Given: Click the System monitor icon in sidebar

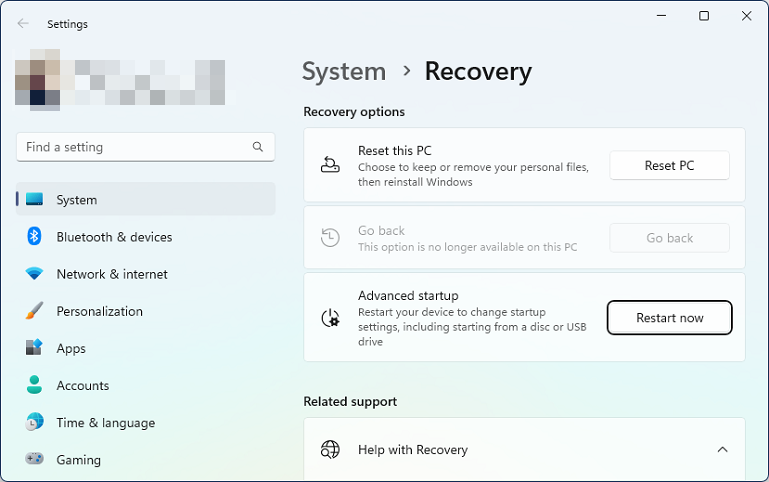Looking at the screenshot, I should click(34, 199).
